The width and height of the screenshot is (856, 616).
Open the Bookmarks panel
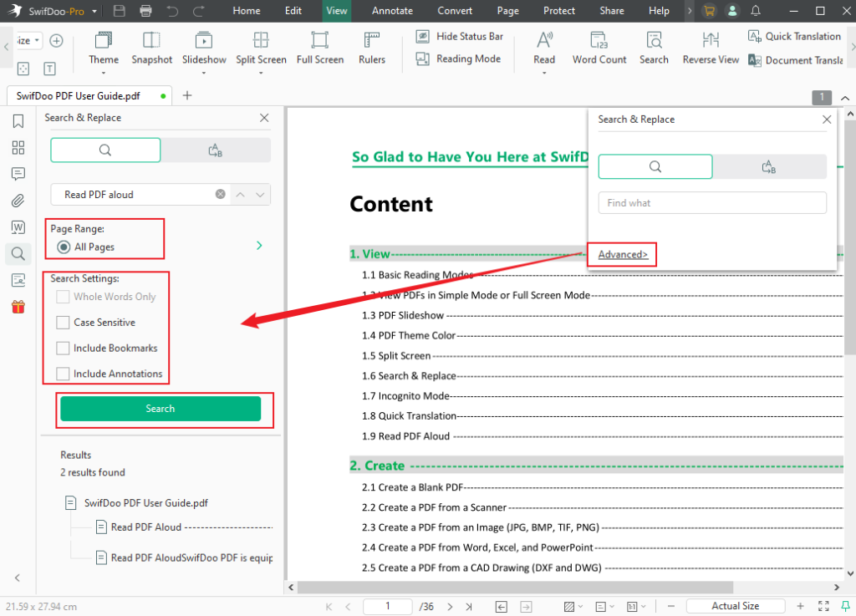tap(17, 120)
